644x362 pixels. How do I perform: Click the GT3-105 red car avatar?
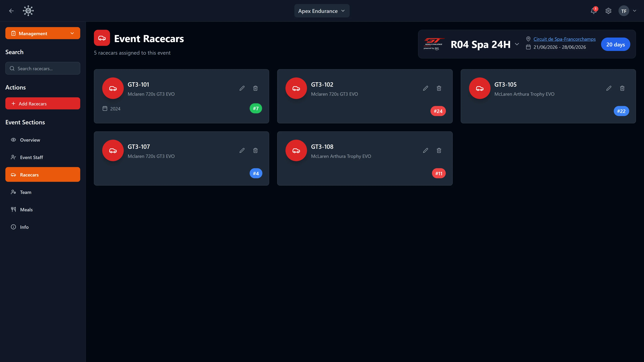[479, 88]
